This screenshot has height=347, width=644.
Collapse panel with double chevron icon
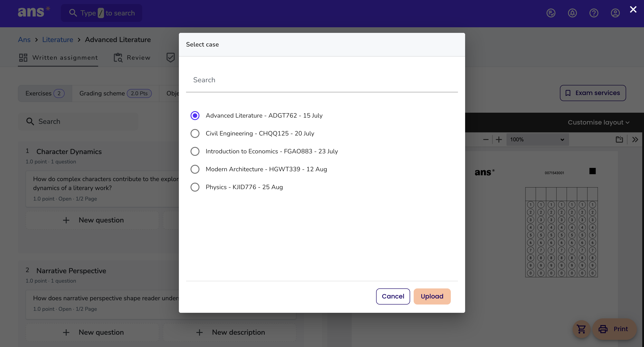point(635,140)
